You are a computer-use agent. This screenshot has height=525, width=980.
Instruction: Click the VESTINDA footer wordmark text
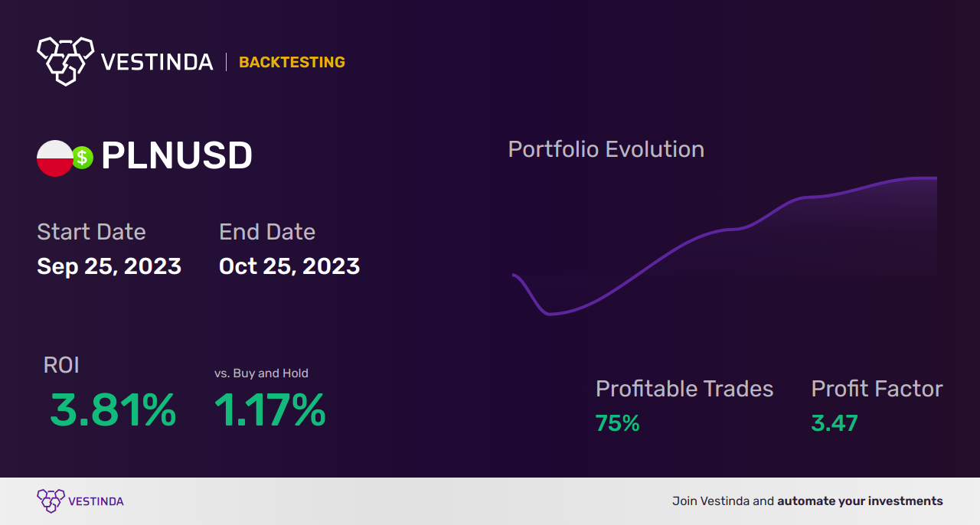[x=96, y=501]
